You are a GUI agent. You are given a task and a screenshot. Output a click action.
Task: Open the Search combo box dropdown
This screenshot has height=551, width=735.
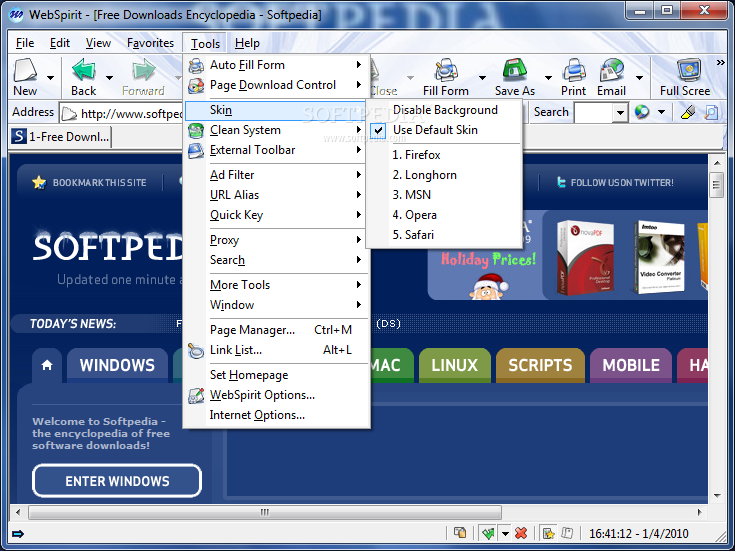tap(620, 113)
